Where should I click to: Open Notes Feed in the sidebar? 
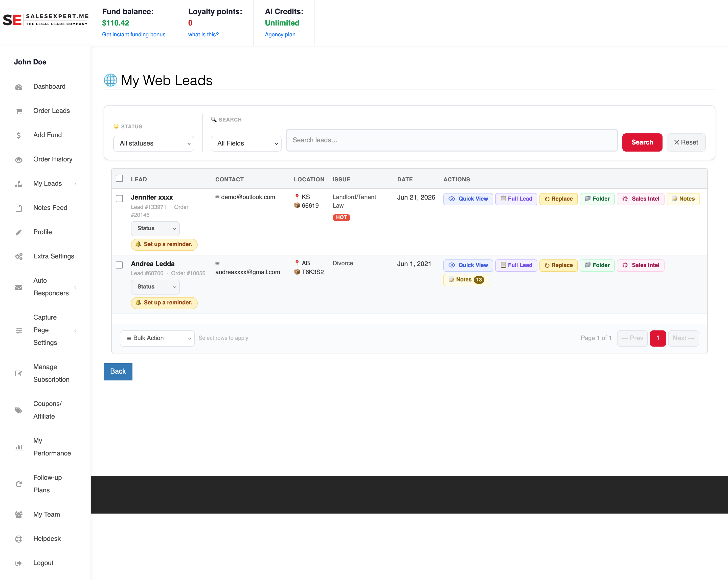[50, 208]
